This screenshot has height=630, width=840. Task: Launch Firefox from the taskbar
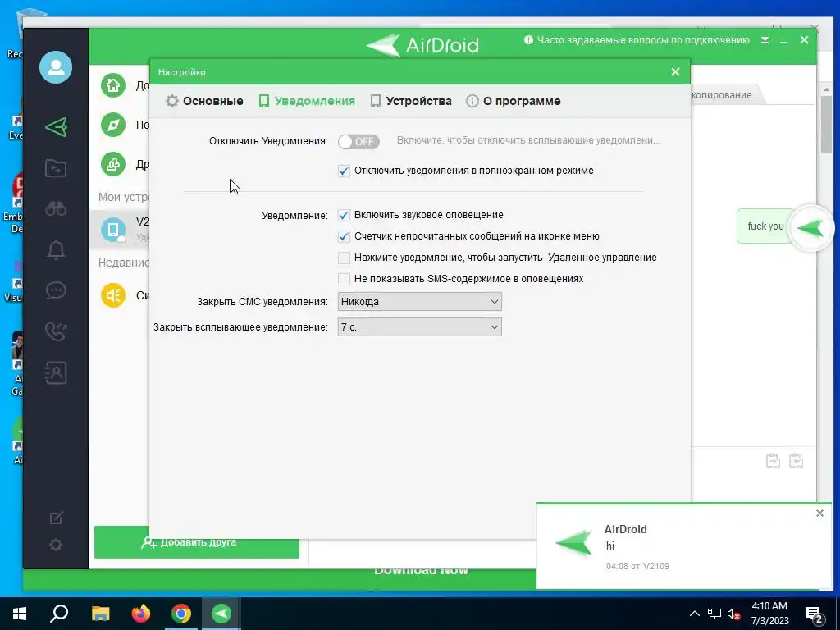141,614
